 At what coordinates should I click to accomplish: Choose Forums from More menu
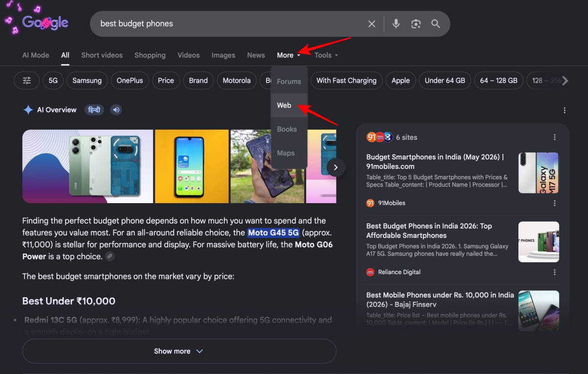(289, 81)
